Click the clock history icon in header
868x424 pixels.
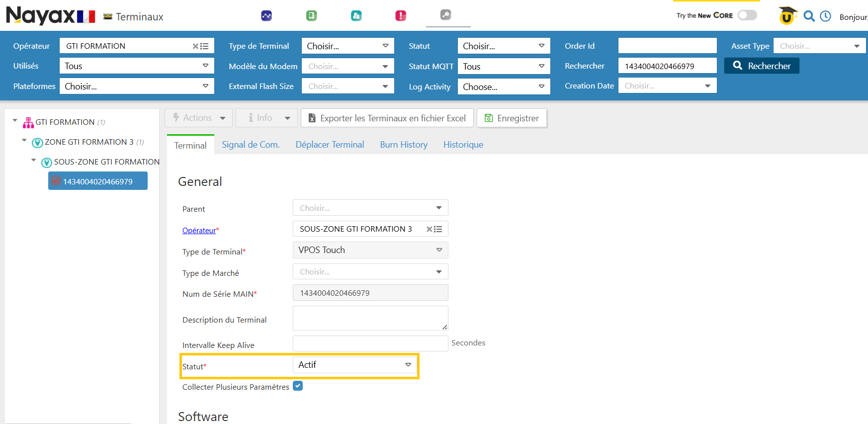click(825, 16)
